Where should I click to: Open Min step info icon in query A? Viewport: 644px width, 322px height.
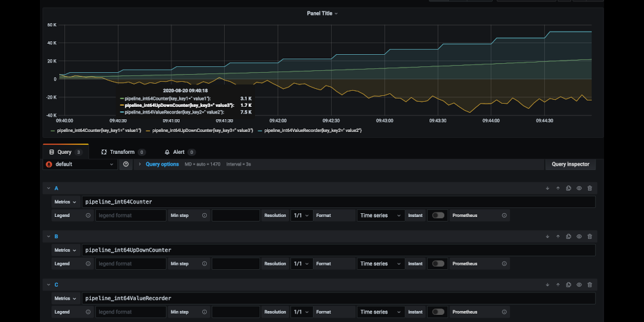tap(204, 215)
